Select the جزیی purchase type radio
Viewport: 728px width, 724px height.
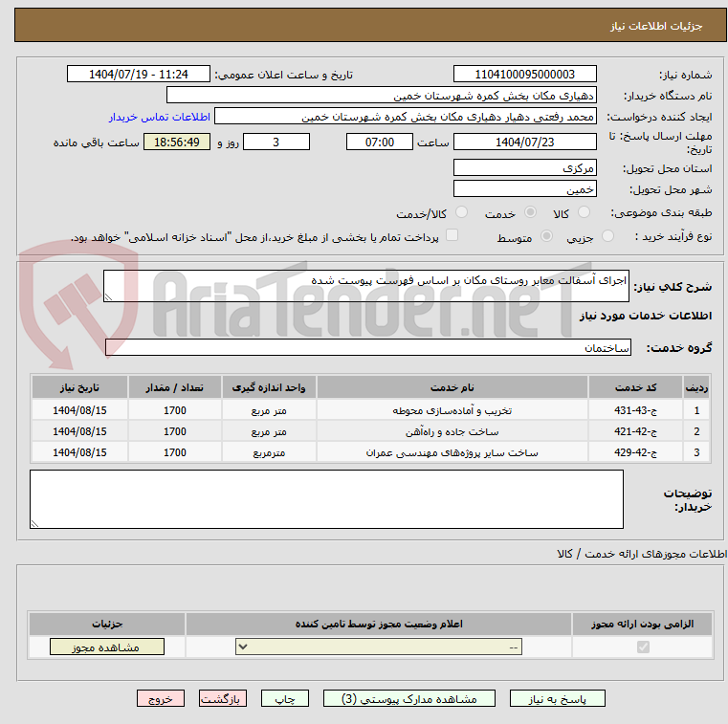pyautogui.click(x=607, y=236)
